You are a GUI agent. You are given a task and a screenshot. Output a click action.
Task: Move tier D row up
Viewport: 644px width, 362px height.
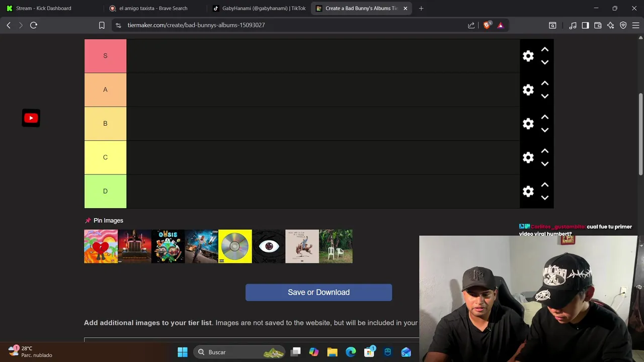tap(545, 185)
